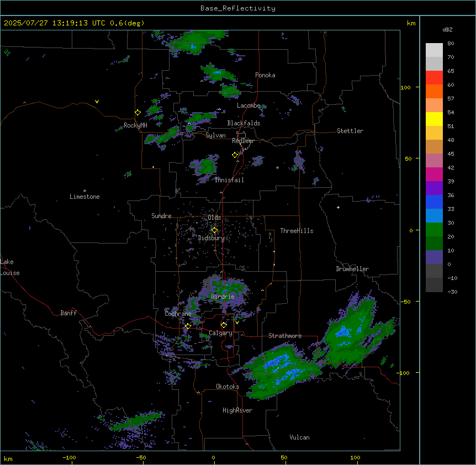Click the Calgary city label
The height and width of the screenshot is (465, 476).
point(221,333)
